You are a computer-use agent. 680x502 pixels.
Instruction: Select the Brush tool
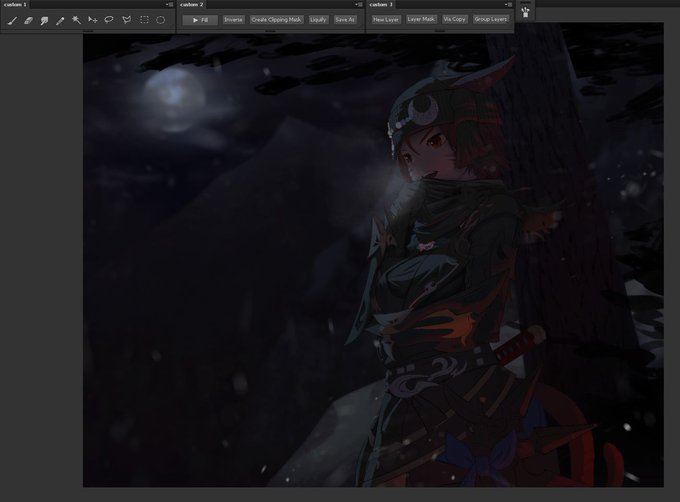pyautogui.click(x=12, y=20)
